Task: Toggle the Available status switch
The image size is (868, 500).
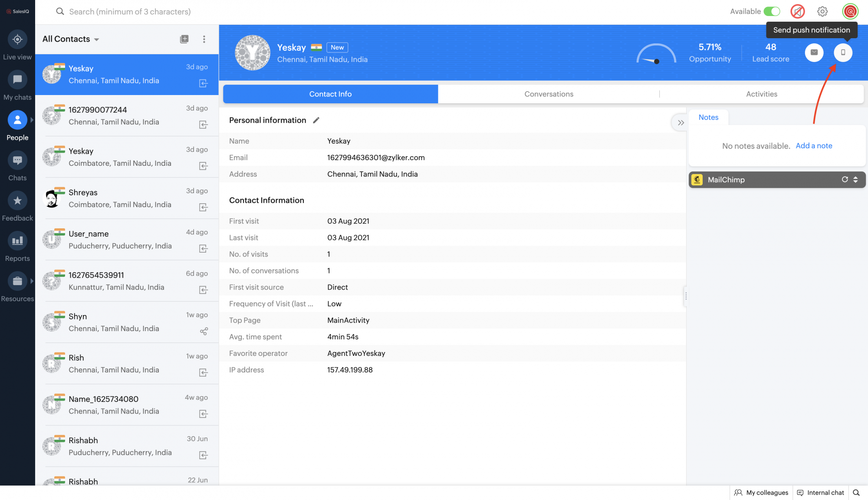Action: (x=772, y=11)
